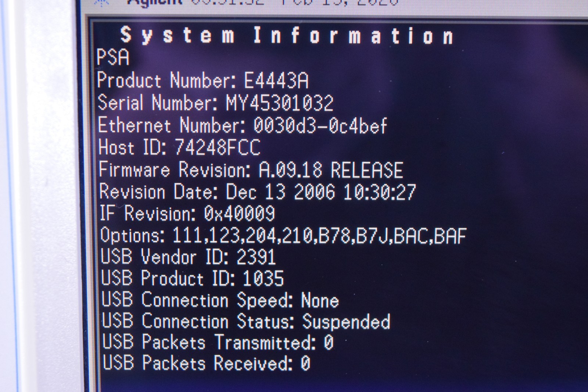
Task: Click the USB Vendor ID 2391 line
Action: coord(188,256)
